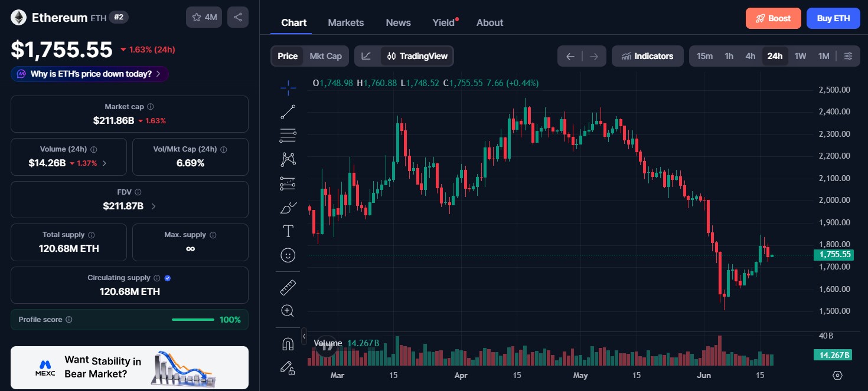Activate the zoom in tool
868x391 pixels.
[x=288, y=311]
